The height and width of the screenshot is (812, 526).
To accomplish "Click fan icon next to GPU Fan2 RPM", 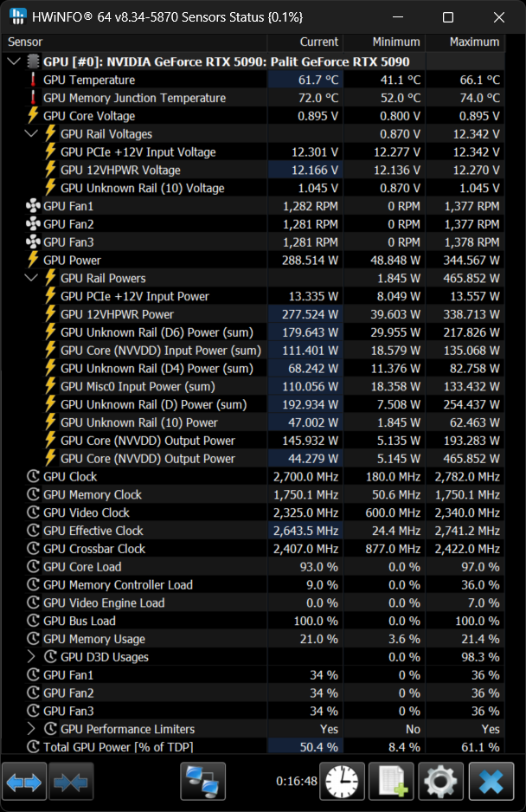I will point(33,224).
